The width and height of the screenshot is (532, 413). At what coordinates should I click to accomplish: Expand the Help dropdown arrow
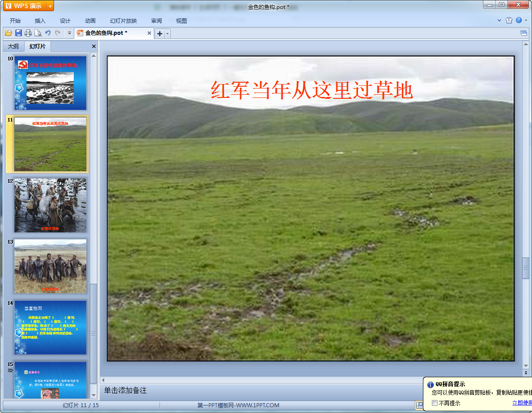point(526,21)
